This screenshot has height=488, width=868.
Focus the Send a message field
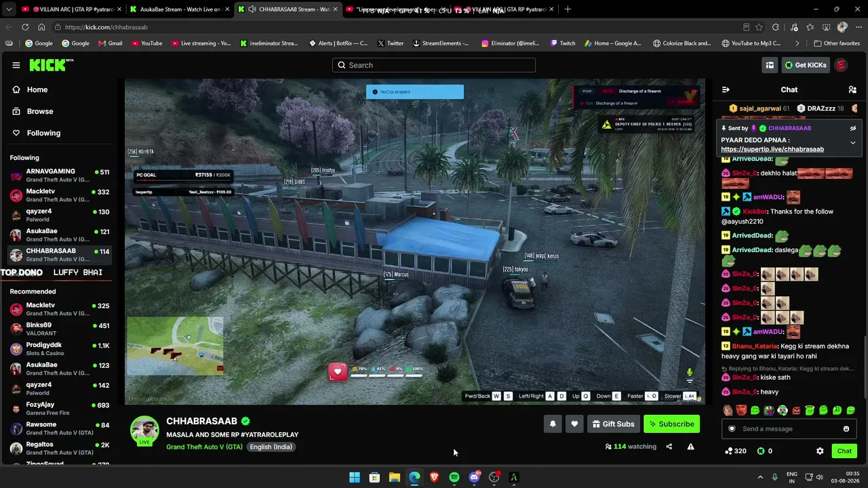(789, 428)
